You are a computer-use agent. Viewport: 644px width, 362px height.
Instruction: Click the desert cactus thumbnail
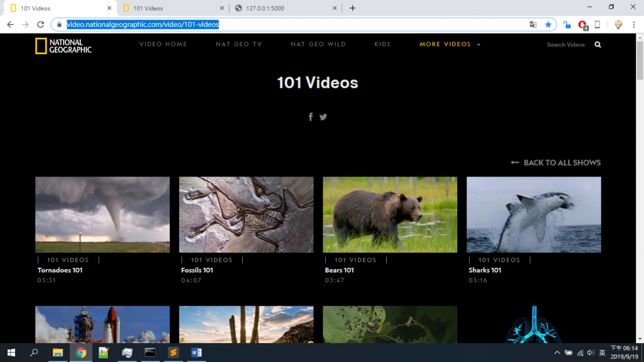point(246,324)
